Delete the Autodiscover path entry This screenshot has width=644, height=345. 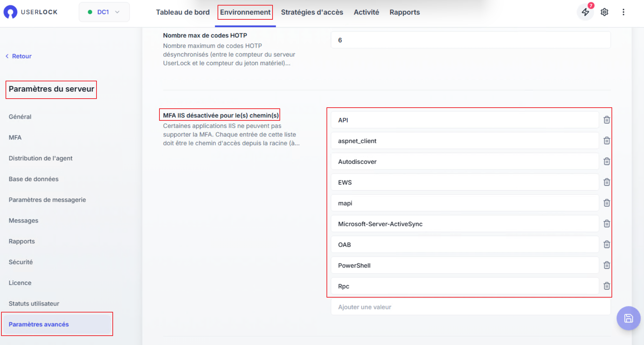click(x=607, y=162)
